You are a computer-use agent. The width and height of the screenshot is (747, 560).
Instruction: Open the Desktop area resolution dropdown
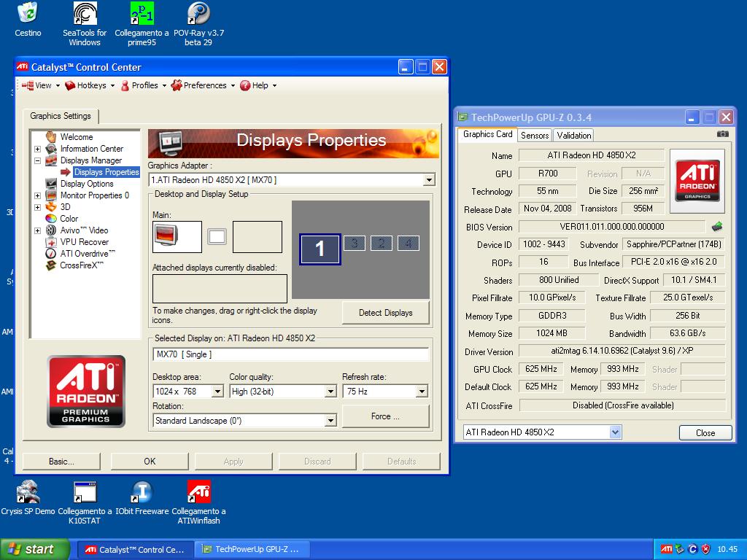(217, 392)
